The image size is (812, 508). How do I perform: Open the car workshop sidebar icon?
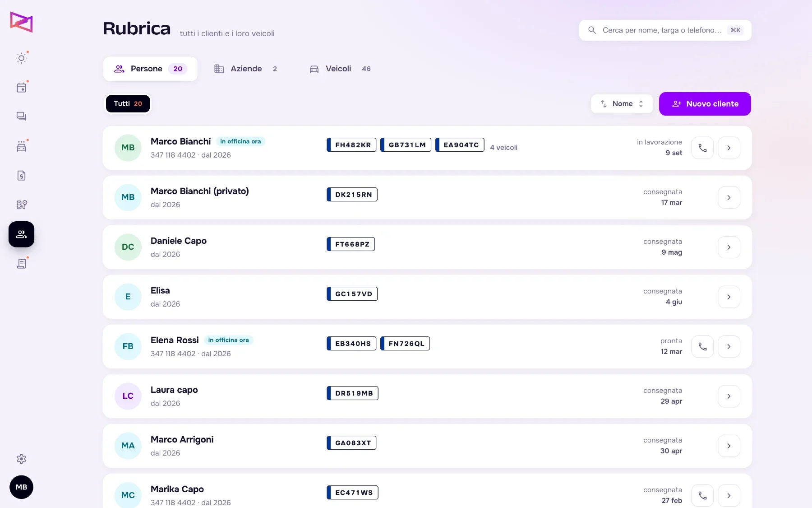(x=21, y=146)
